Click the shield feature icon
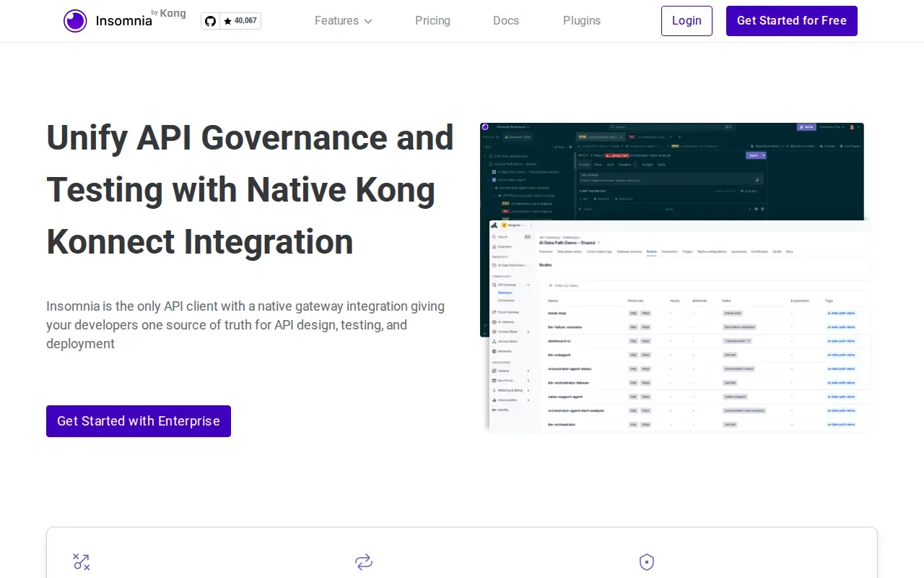Image resolution: width=924 pixels, height=578 pixels. [x=647, y=562]
